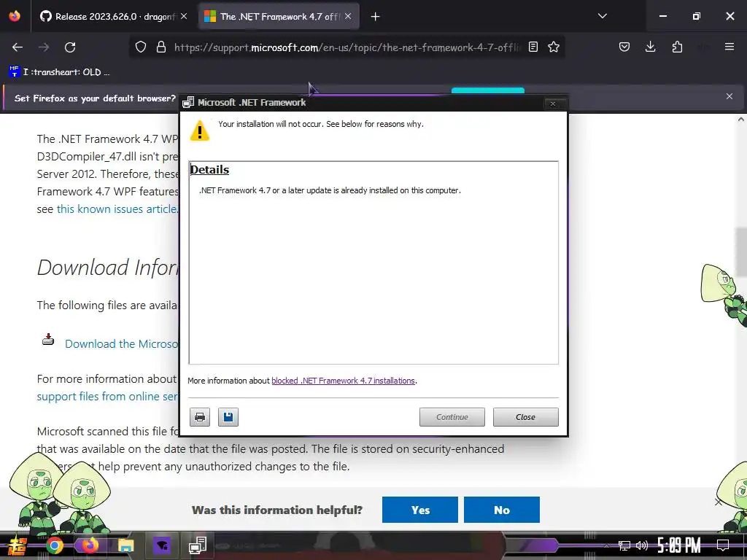Click the padlock site security icon
Image resolution: width=747 pixels, height=560 pixels.
pyautogui.click(x=161, y=47)
